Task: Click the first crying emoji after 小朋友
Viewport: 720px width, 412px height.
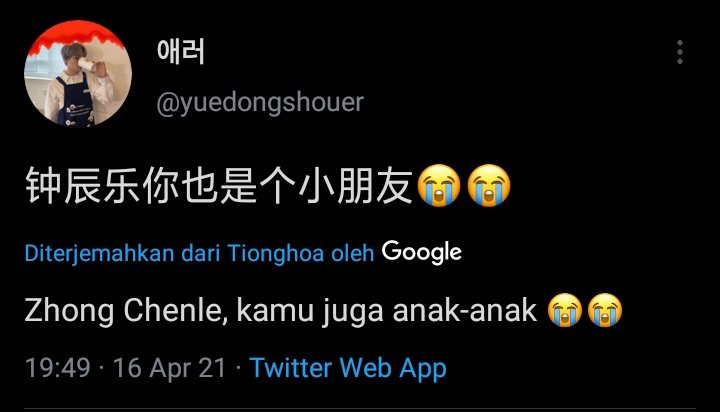Action: [439, 186]
